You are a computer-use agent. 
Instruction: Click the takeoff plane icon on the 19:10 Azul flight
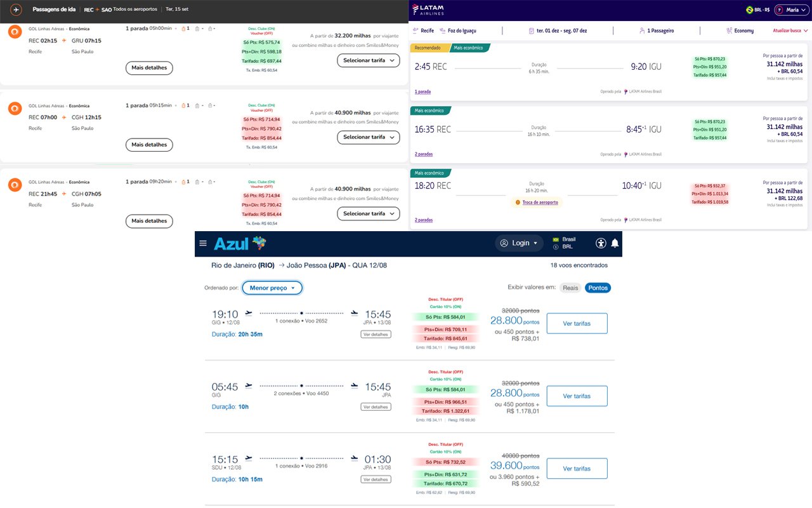pos(249,313)
